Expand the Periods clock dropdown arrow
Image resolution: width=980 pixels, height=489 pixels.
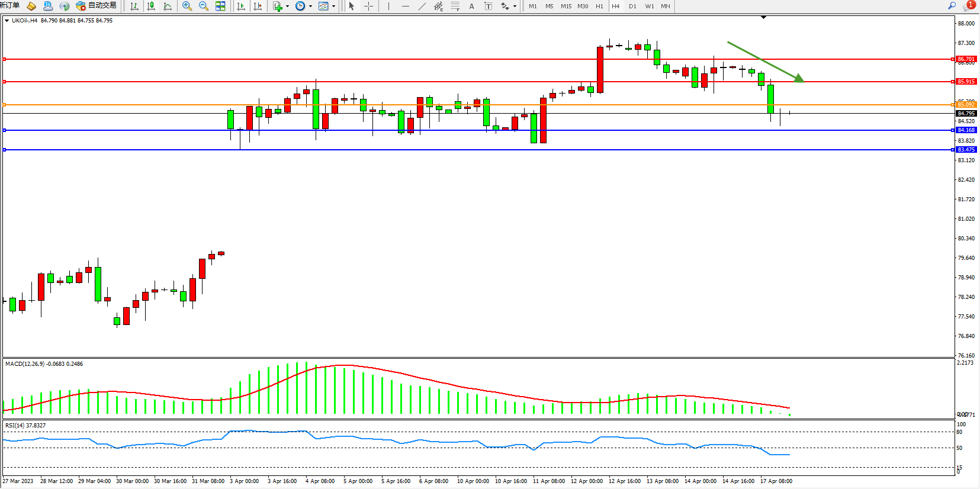tap(311, 6)
